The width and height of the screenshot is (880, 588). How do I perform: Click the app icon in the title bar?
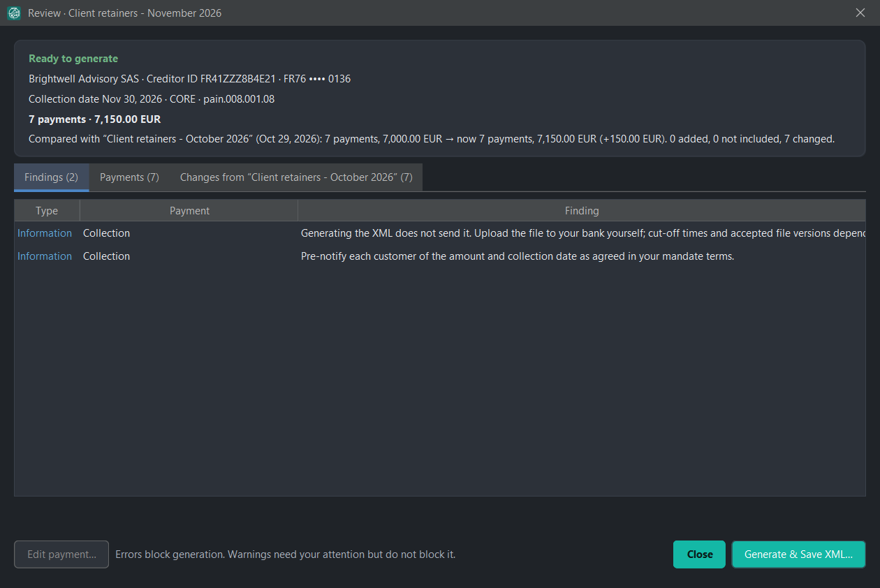tap(14, 13)
